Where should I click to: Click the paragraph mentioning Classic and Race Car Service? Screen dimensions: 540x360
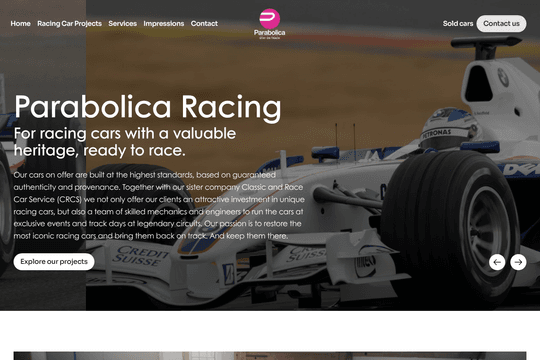(x=159, y=205)
